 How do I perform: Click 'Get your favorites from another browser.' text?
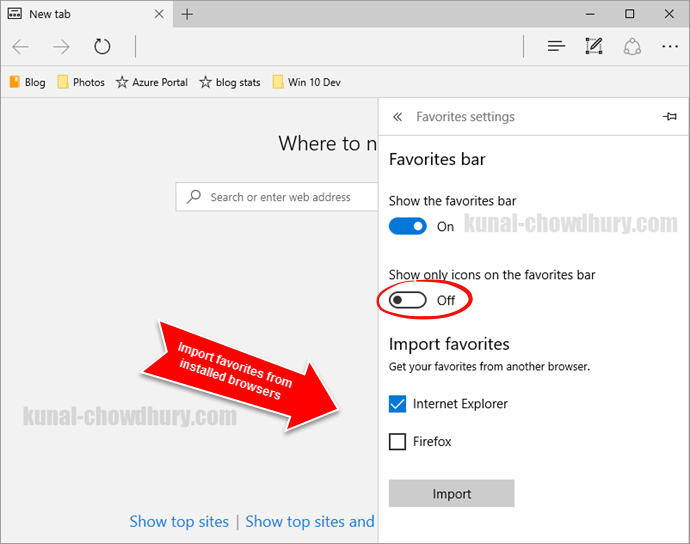(x=489, y=367)
